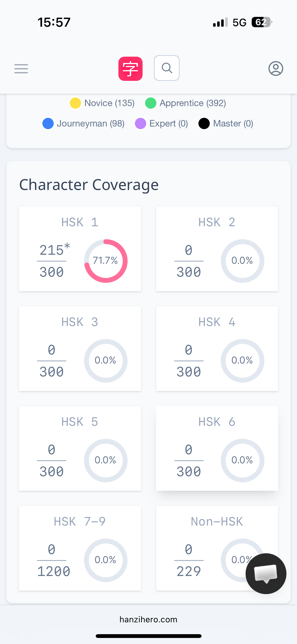Open the HSK 1 coverage card
Viewport: 297px width, 644px height.
pyautogui.click(x=80, y=249)
